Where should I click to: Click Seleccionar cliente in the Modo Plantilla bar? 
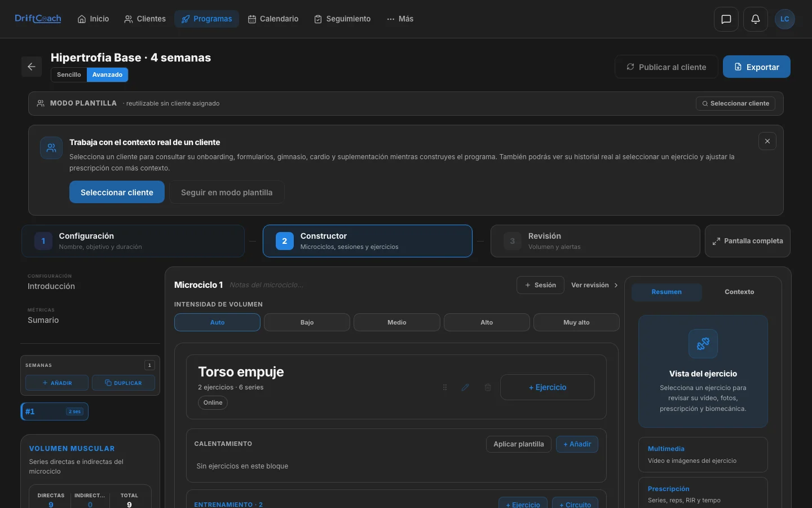click(x=735, y=103)
